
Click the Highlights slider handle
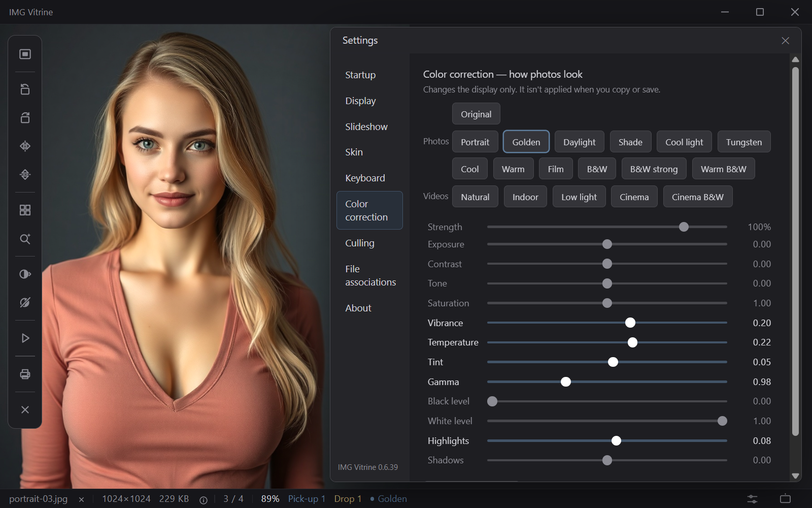616,441
